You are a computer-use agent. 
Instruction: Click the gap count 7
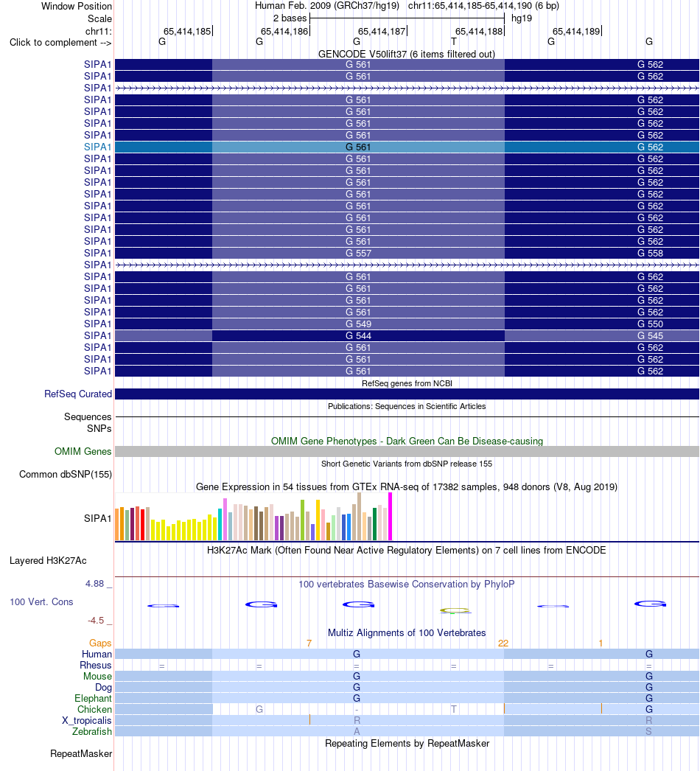[309, 643]
